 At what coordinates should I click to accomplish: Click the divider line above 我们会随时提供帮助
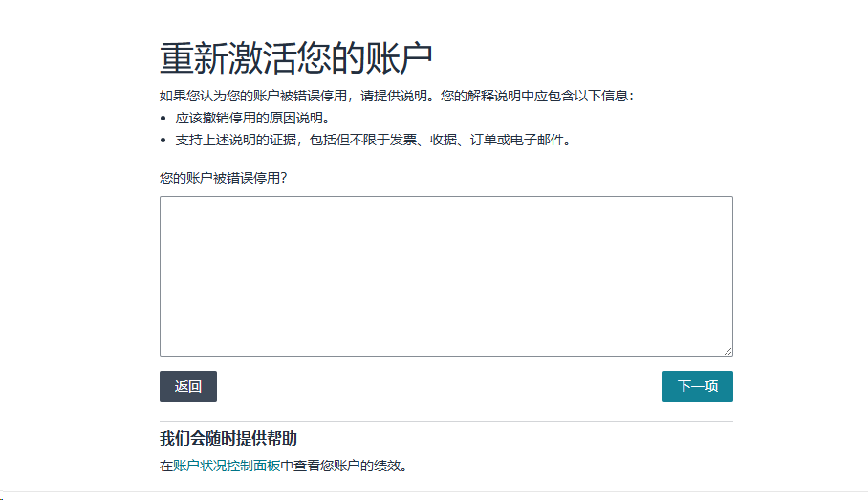tap(445, 421)
